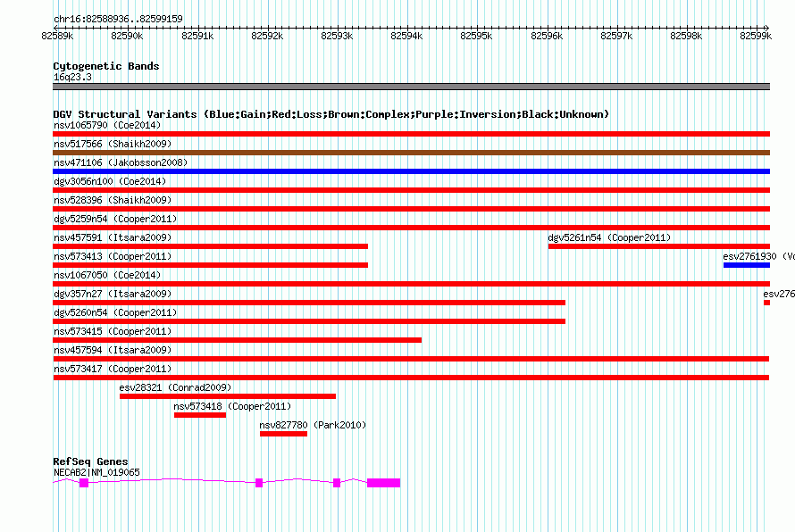Click the nsv1065790 (Coe2014) variant label
The width and height of the screenshot is (795, 532).
point(107,125)
